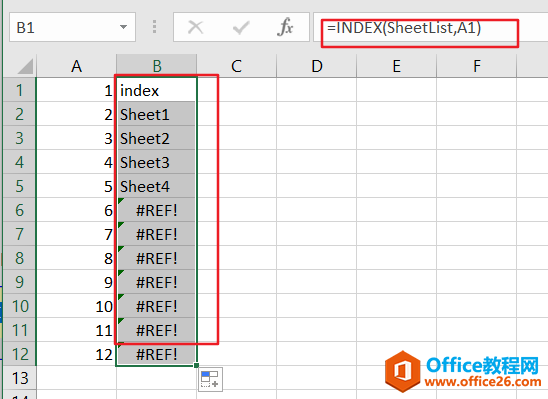The height and width of the screenshot is (399, 548).
Task: Click cell A10 with value 10
Action: point(76,306)
